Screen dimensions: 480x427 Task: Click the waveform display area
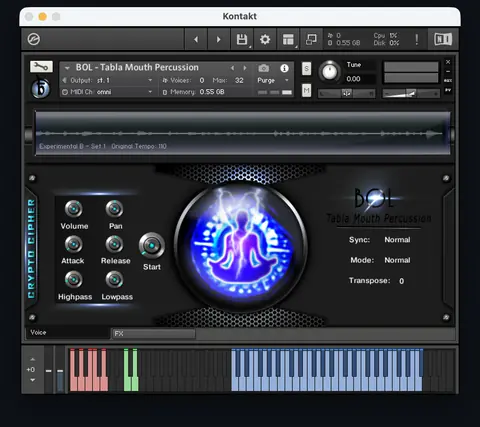(243, 133)
